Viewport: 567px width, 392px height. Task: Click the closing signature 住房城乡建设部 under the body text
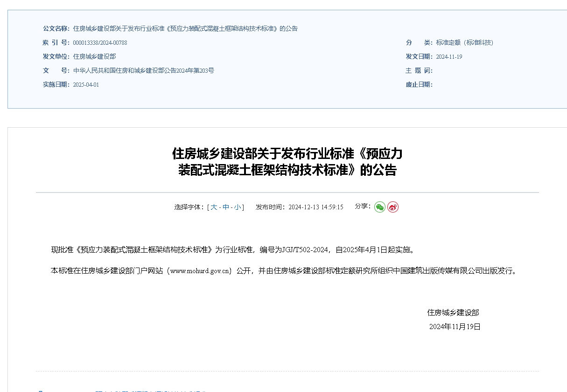pyautogui.click(x=453, y=313)
